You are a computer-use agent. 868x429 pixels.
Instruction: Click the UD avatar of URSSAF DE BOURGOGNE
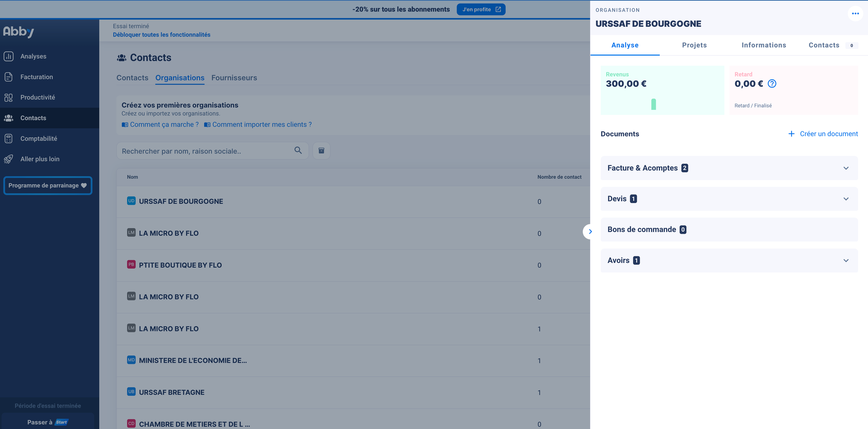tap(131, 201)
